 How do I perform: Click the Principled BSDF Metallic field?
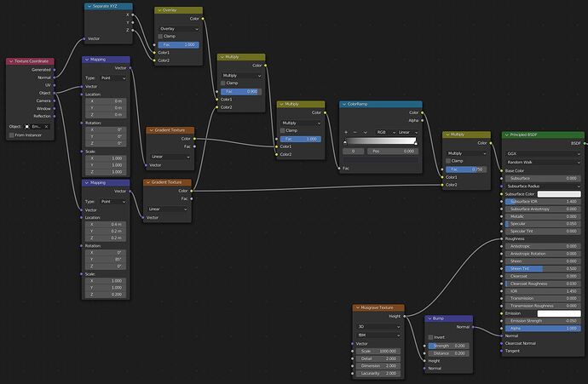tap(543, 216)
